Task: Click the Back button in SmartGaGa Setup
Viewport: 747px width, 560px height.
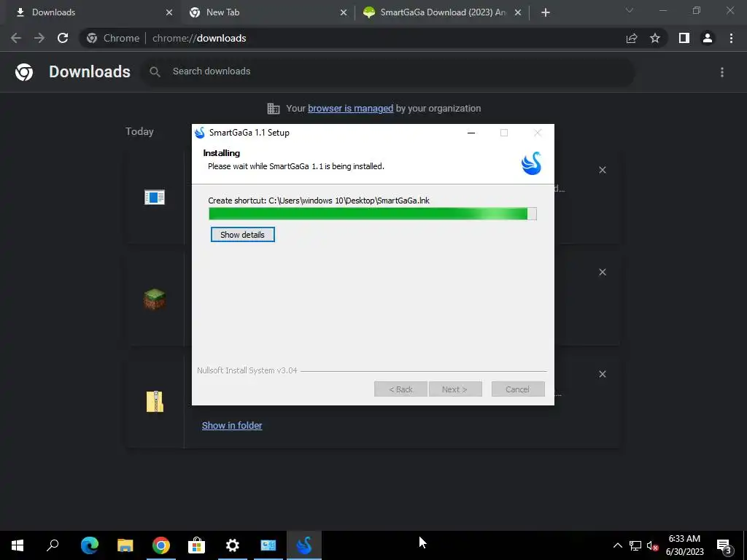Action: [x=400, y=389]
